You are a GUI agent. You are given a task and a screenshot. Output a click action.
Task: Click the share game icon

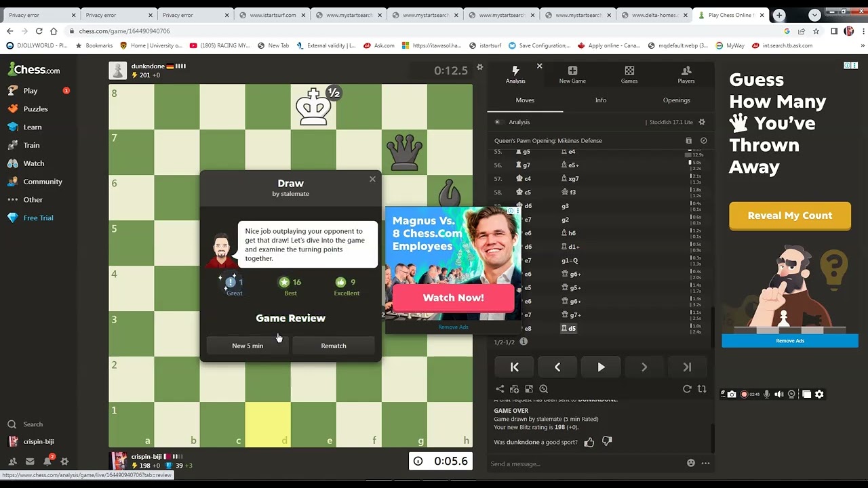(x=500, y=389)
